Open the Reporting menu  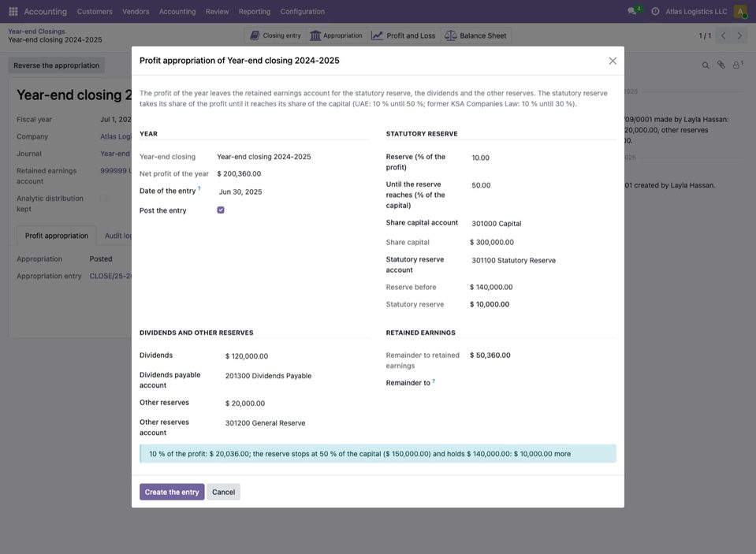pyautogui.click(x=255, y=11)
